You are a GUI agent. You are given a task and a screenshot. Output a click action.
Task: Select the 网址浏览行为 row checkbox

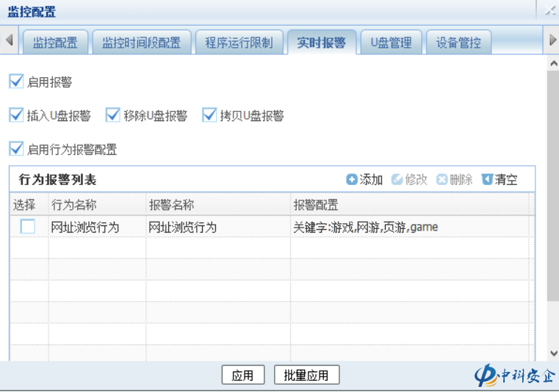click(x=27, y=226)
